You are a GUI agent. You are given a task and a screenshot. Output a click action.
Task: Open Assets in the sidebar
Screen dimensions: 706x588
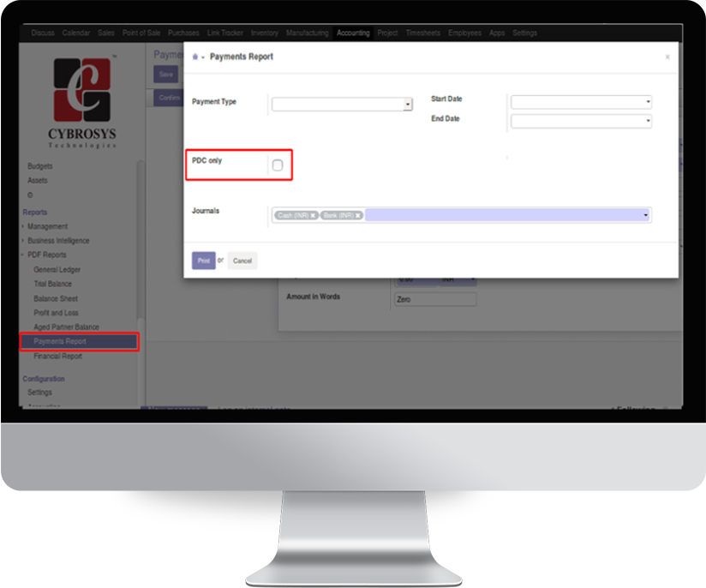tap(38, 181)
